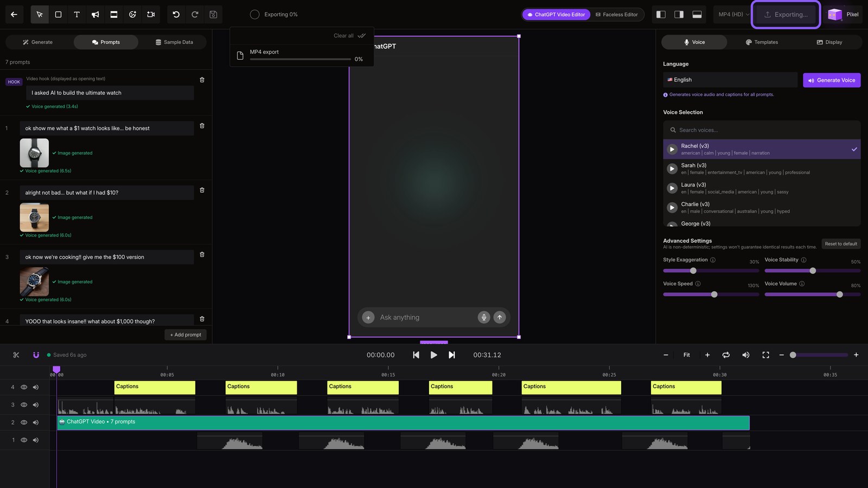Click the fullscreen icon in timeline bar

[x=765, y=355]
